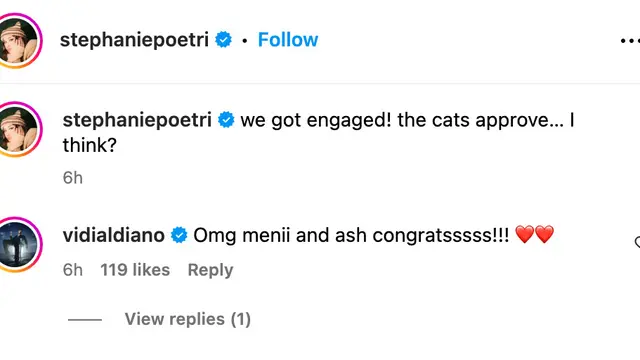Click the verified badge beside header username
The width and height of the screenshot is (640, 360).
tap(224, 40)
